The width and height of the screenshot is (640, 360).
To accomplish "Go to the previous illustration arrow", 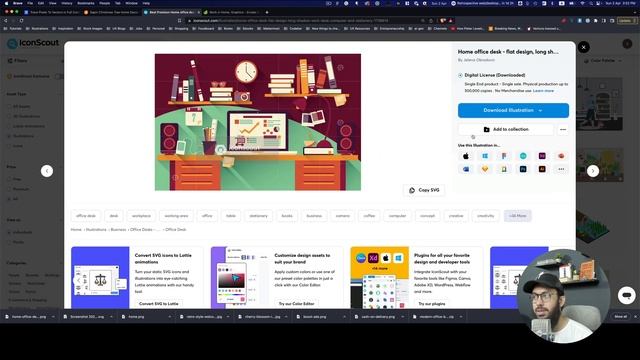I will click(47, 171).
